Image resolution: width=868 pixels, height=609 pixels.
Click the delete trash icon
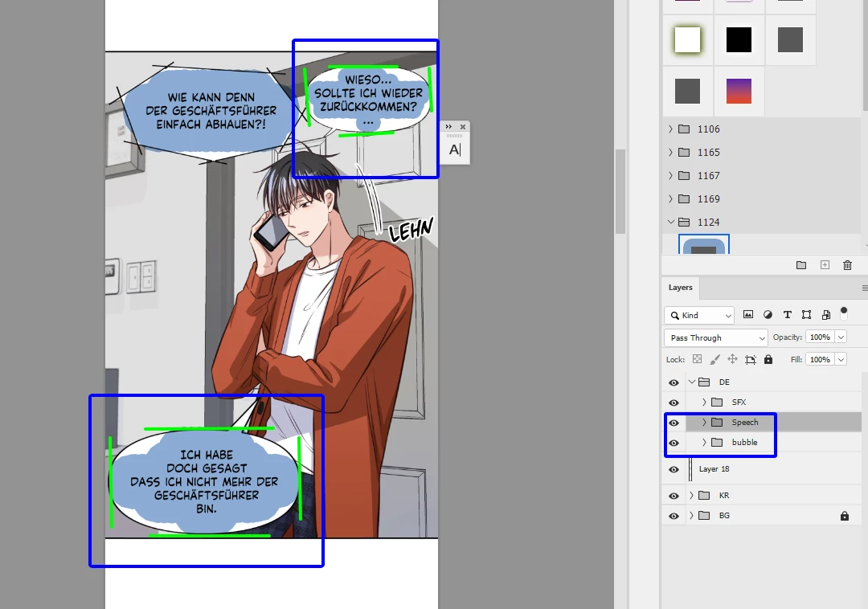pyautogui.click(x=848, y=265)
